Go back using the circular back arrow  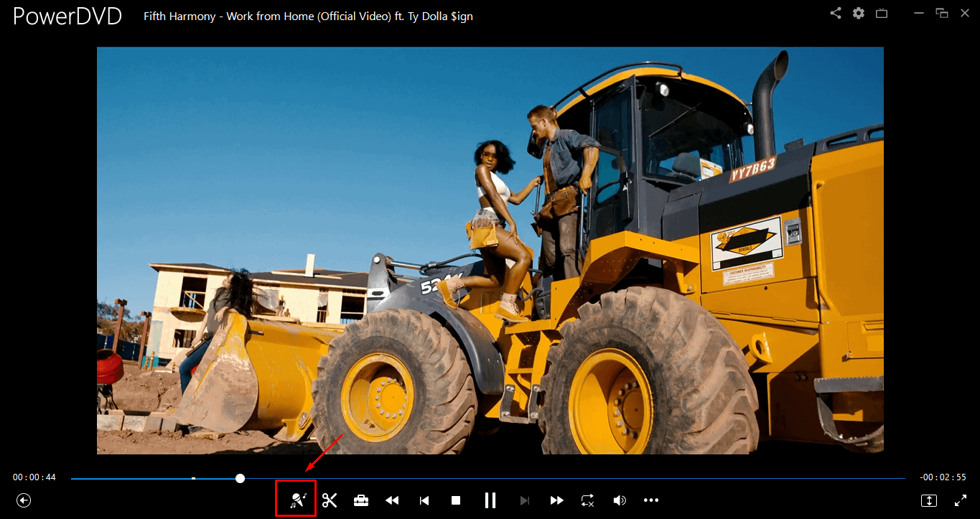23,500
